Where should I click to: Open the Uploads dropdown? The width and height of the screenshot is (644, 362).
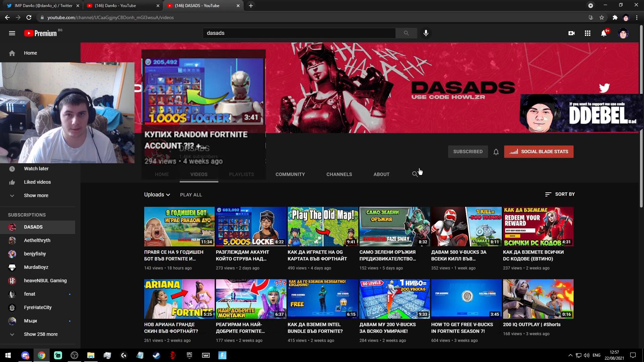click(157, 195)
